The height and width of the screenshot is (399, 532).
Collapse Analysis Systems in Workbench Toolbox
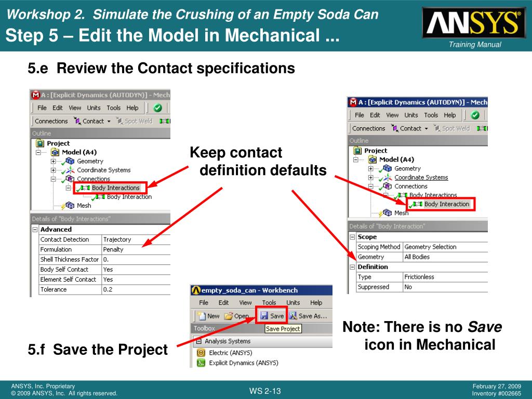pyautogui.click(x=199, y=341)
